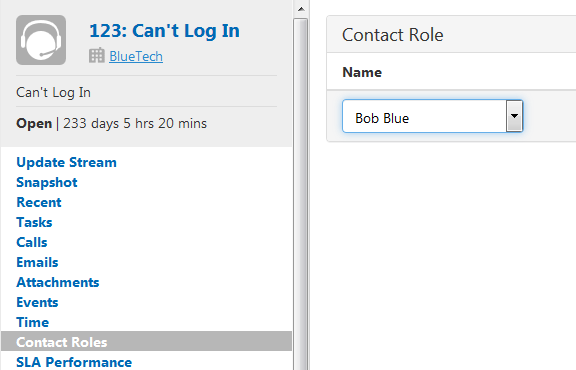This screenshot has width=576, height=370.
Task: Open the Tasks section
Action: [x=34, y=222]
